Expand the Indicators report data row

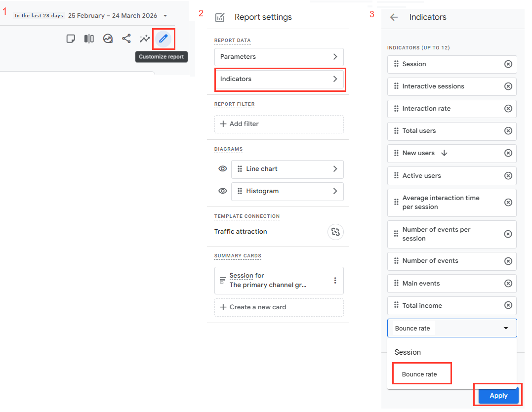coord(279,79)
